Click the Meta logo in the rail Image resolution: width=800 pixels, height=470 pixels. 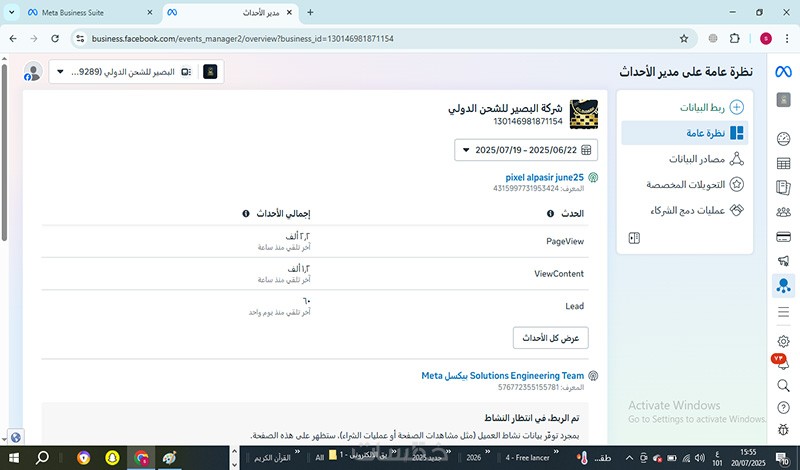[783, 72]
